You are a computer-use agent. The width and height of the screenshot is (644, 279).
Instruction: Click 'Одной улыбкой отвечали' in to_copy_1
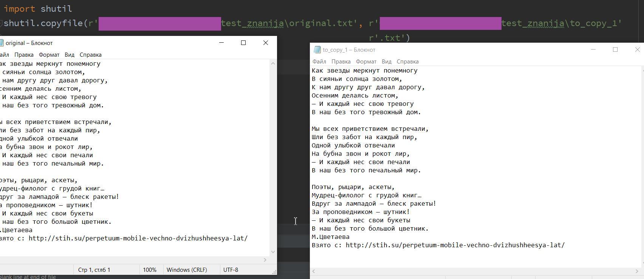353,146
